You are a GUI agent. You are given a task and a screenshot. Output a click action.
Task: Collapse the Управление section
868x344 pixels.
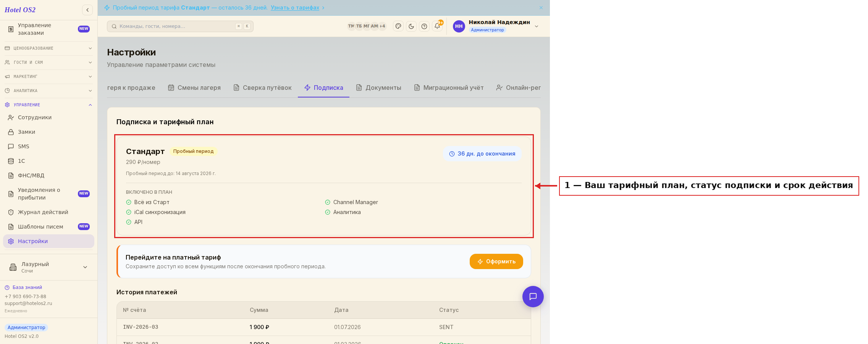49,105
